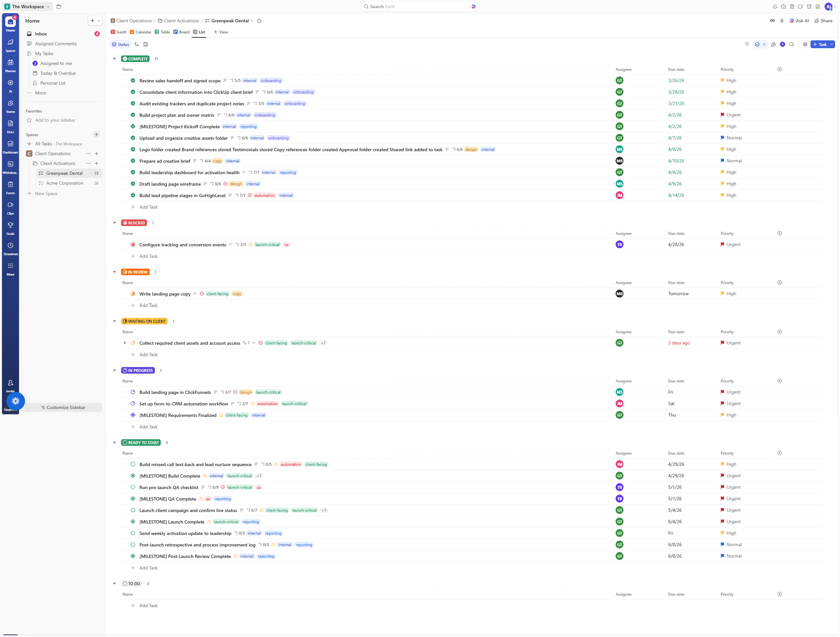Open the Timesheet icon in sidebar
Image resolution: width=840 pixels, height=637 pixels.
point(10,247)
